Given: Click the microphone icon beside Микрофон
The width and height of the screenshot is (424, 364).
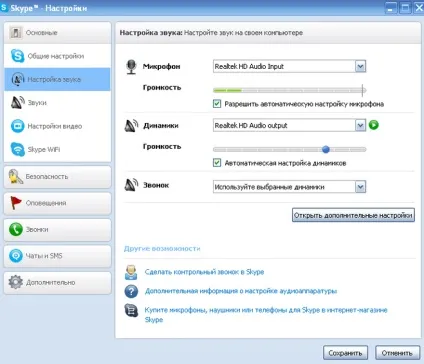Looking at the screenshot, I should pyautogui.click(x=131, y=67).
